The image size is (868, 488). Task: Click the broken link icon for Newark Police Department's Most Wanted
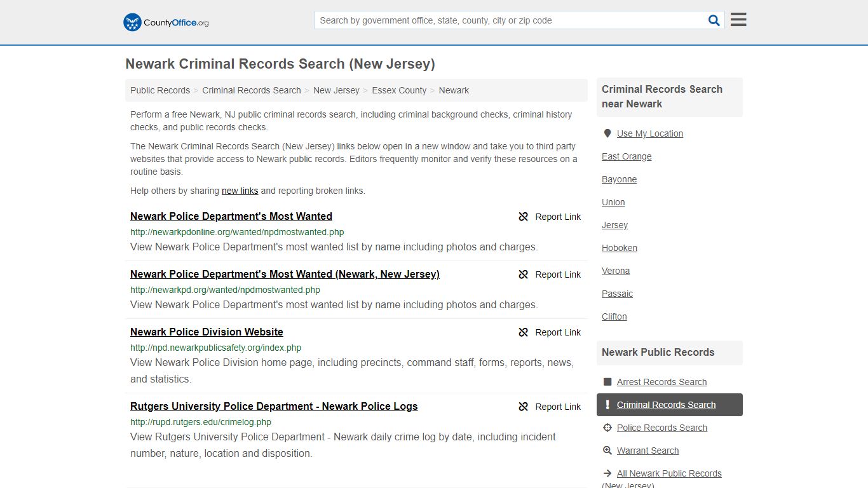coord(524,217)
